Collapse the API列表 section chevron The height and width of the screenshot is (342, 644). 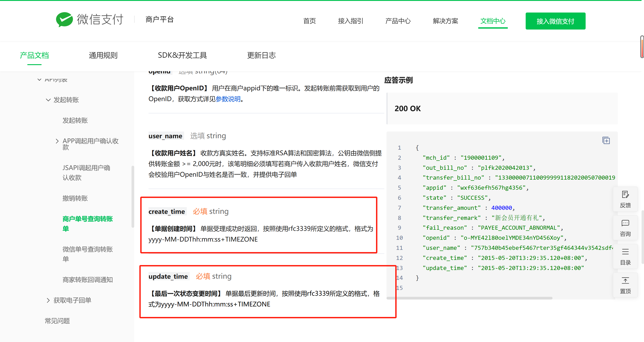click(x=39, y=80)
